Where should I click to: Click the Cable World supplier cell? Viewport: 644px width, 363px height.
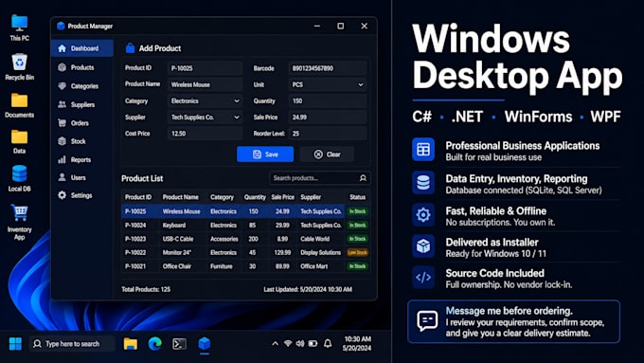click(314, 239)
